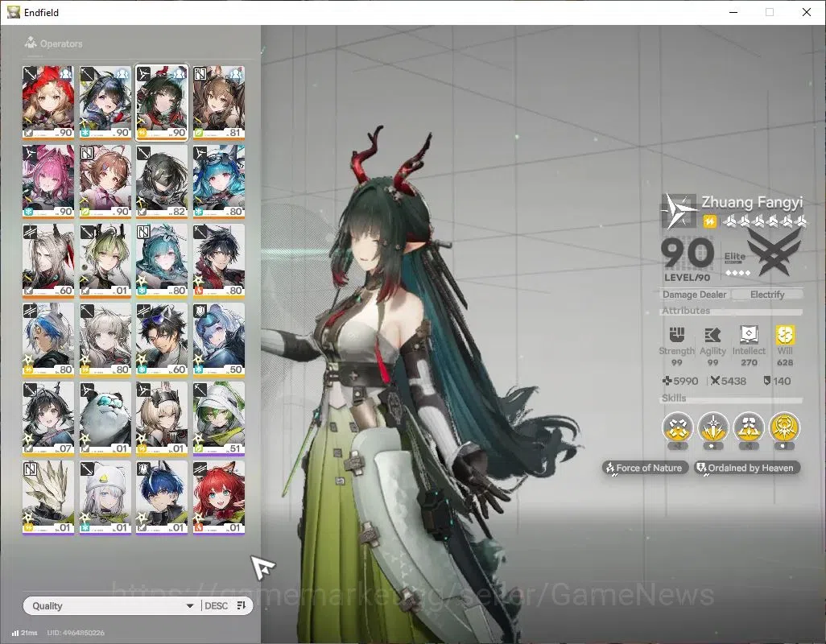
Task: Choose the teal-haired level 80 operator
Action: (x=162, y=260)
